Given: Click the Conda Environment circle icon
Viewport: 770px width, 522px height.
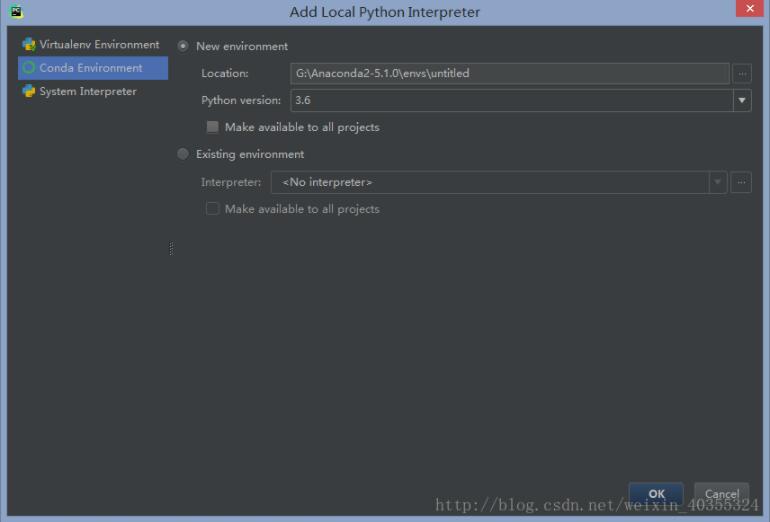Looking at the screenshot, I should [x=29, y=68].
